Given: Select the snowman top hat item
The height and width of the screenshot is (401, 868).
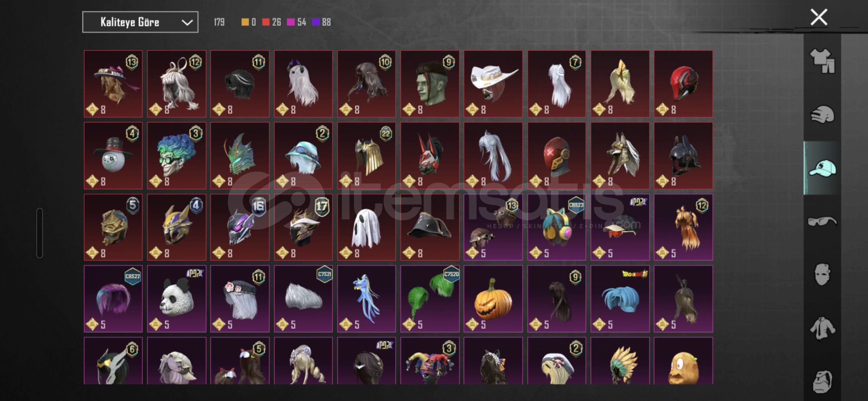Looking at the screenshot, I should coord(113,156).
